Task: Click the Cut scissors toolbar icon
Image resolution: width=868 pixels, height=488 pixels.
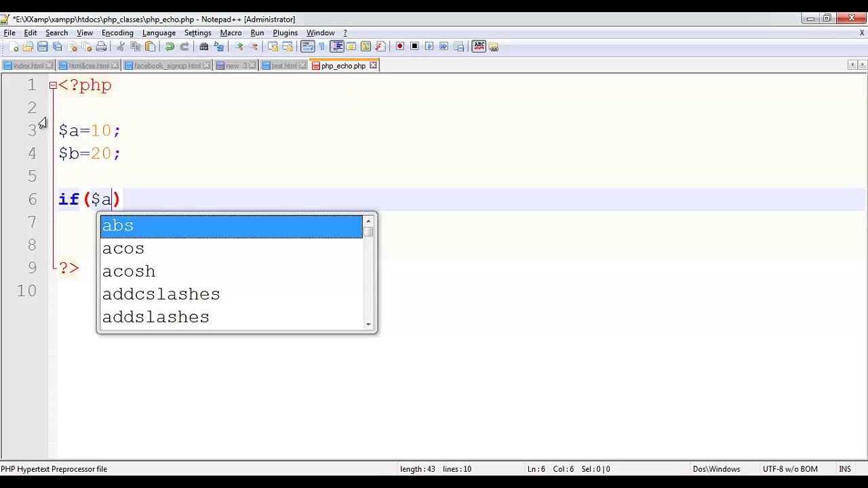Action: [121, 47]
